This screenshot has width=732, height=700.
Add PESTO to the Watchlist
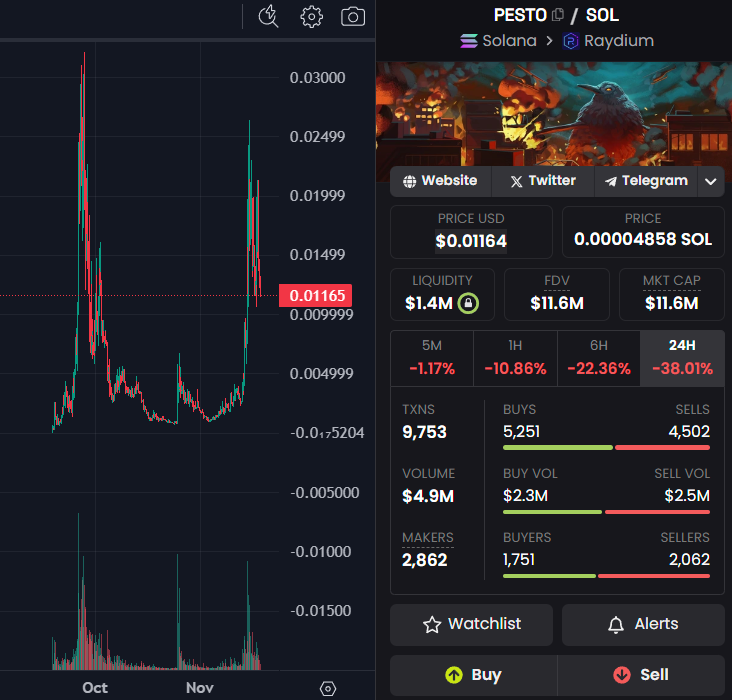pyautogui.click(x=472, y=625)
